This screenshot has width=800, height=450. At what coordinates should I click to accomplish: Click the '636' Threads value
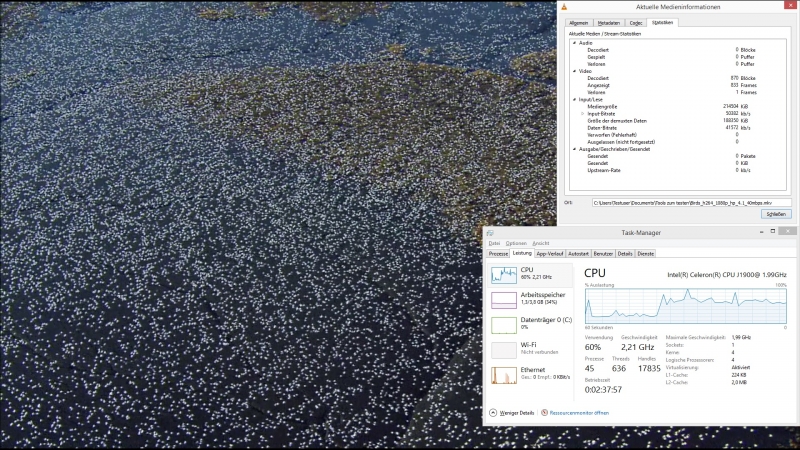[618, 368]
